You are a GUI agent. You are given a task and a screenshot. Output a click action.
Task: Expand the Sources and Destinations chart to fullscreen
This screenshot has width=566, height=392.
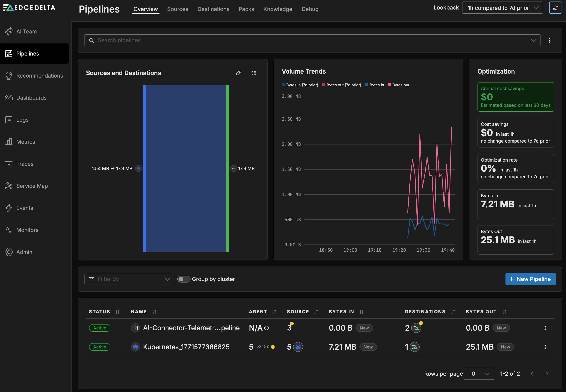[x=254, y=73]
